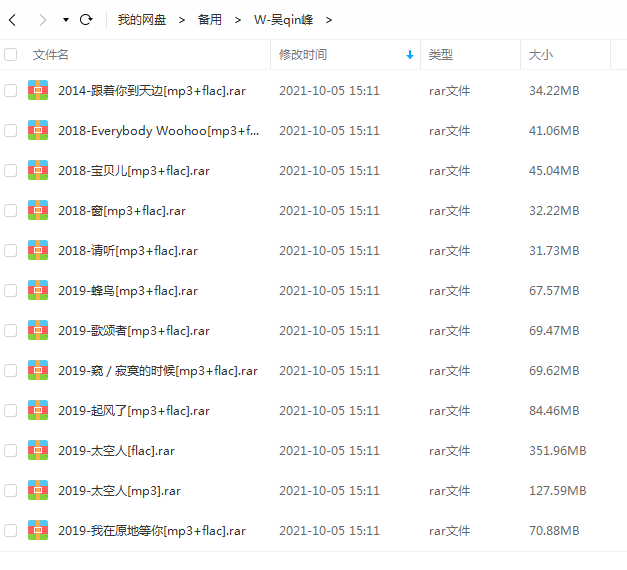Expand the chevron after 我的网盘 breadcrumb

coord(182,20)
